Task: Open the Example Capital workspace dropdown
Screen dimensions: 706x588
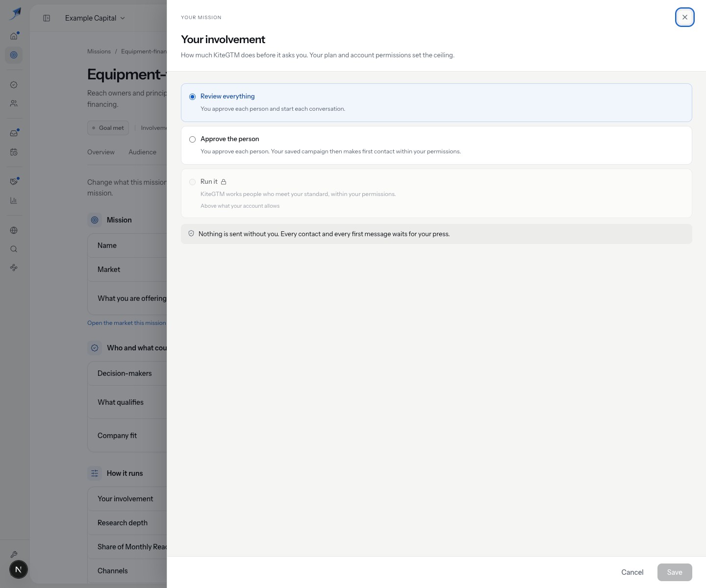Action: point(95,18)
